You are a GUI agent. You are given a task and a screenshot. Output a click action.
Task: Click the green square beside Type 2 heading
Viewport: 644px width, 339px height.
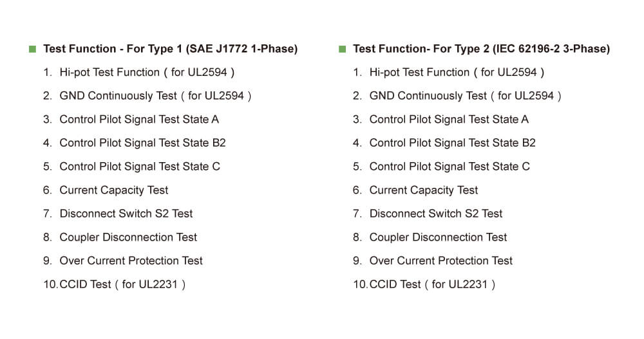342,49
